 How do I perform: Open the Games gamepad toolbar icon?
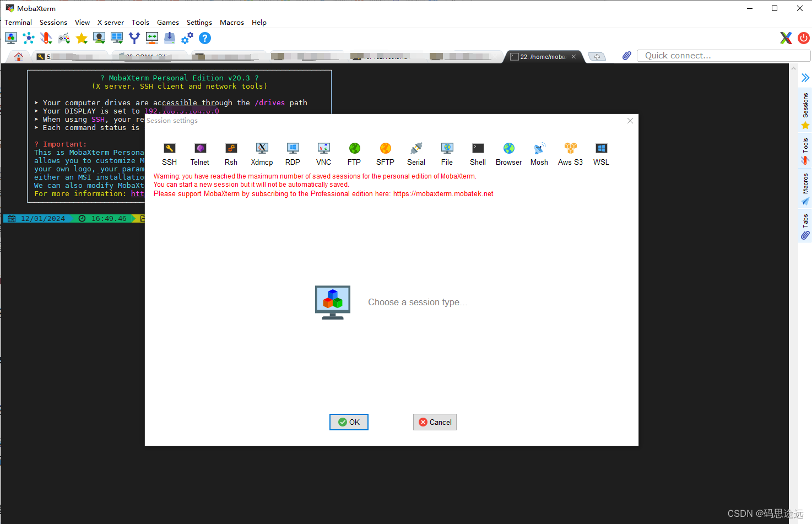pos(64,38)
